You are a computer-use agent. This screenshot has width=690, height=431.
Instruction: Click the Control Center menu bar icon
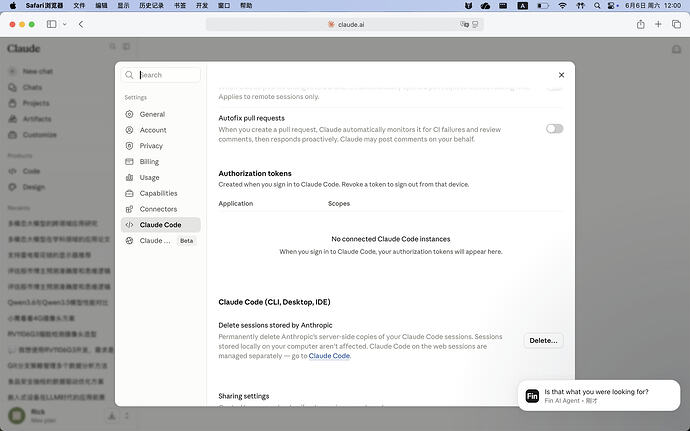tap(612, 6)
